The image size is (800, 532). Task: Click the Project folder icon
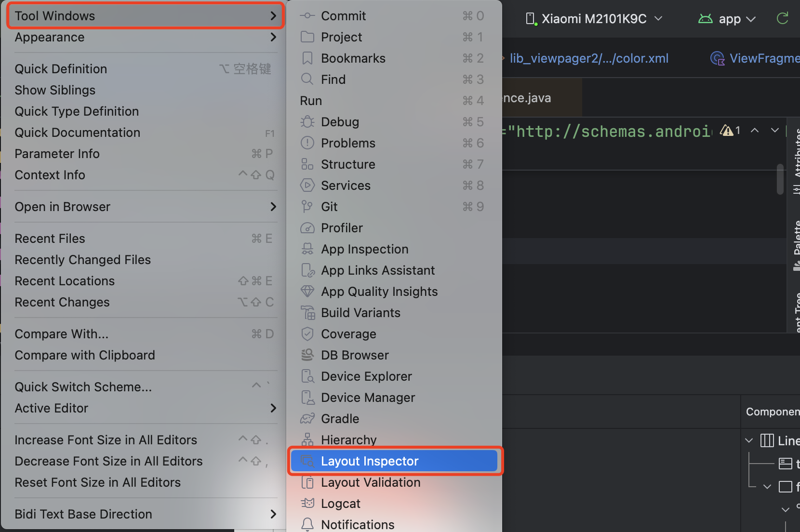(307, 37)
